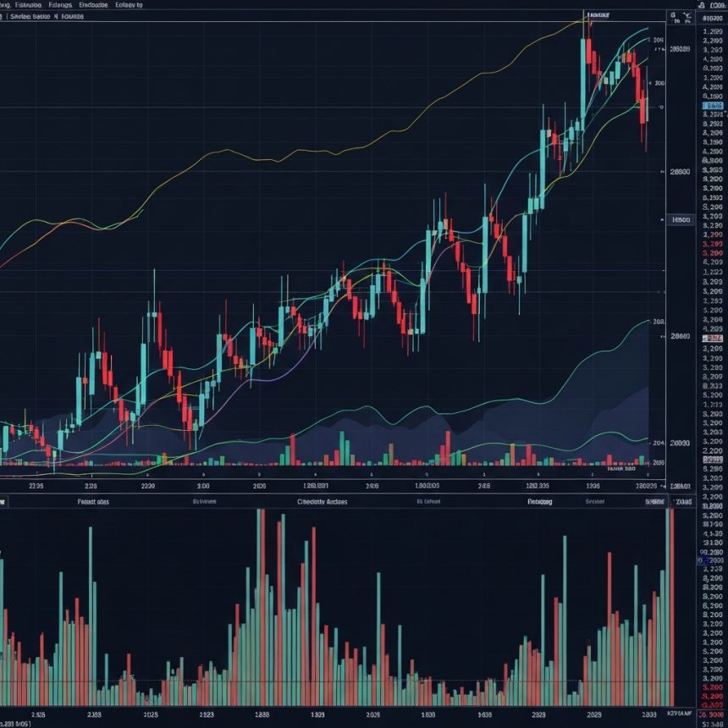
Task: Open the last menu item in the top bar
Action: tap(129, 4)
